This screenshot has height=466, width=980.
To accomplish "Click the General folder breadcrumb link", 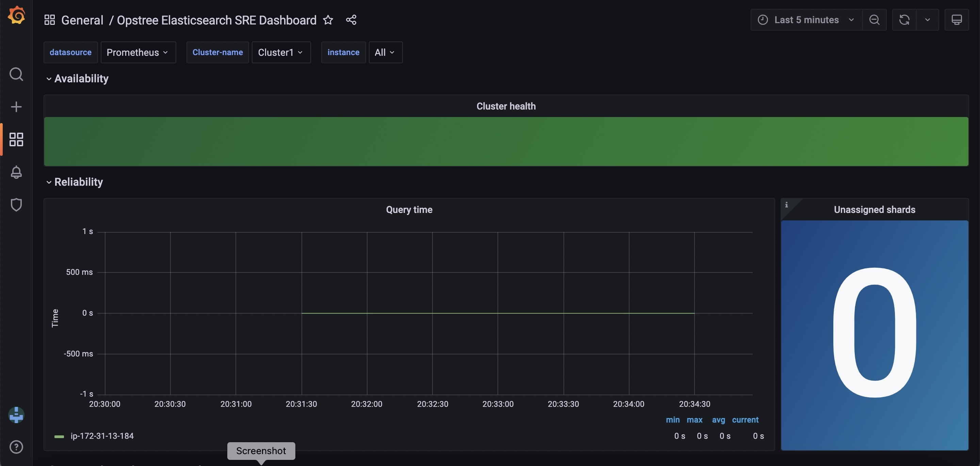I will click(x=82, y=20).
